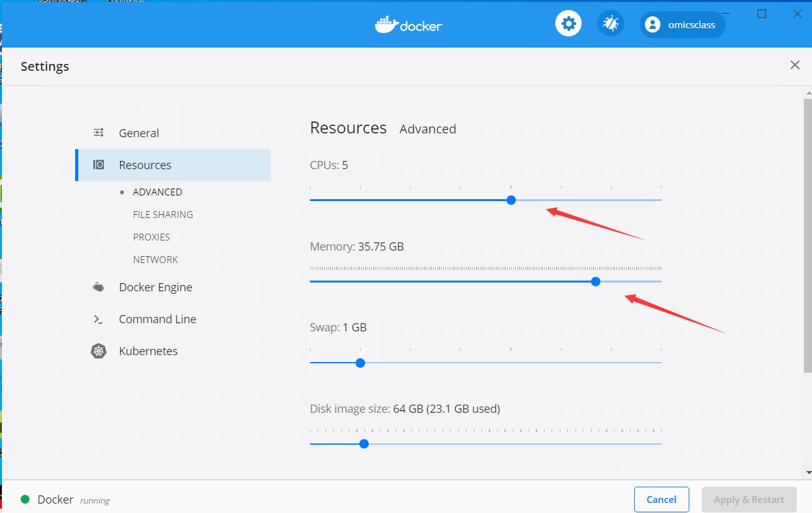Select the Resources section

(173, 165)
